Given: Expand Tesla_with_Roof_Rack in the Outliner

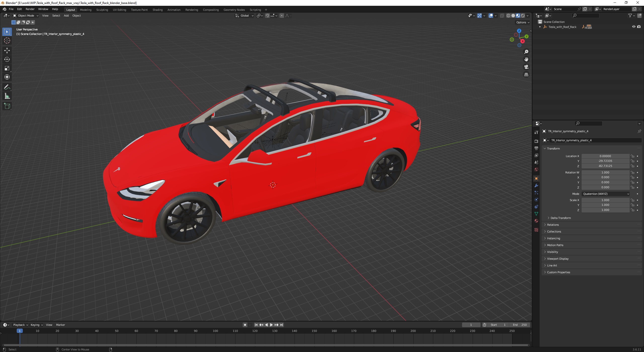Looking at the screenshot, I should (x=540, y=27).
